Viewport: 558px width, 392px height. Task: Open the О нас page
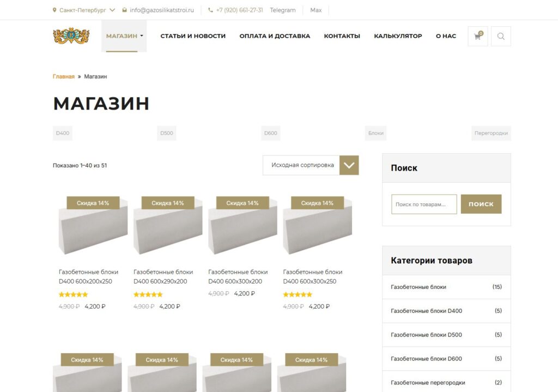[x=446, y=36]
